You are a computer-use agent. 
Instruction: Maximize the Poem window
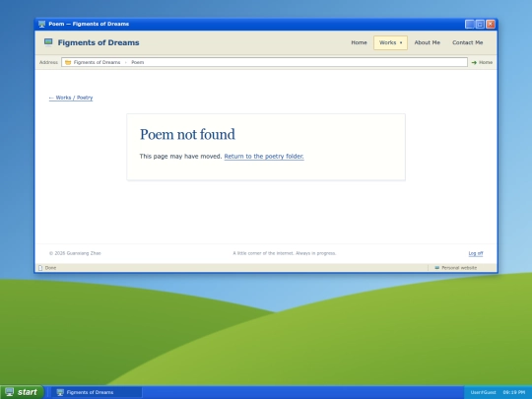point(480,24)
